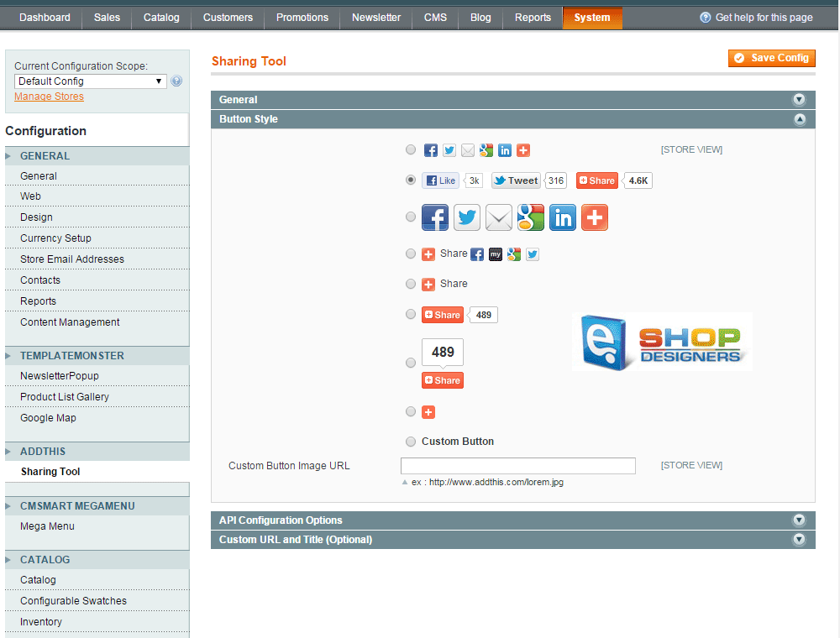Open the Catalog menu

click(161, 18)
